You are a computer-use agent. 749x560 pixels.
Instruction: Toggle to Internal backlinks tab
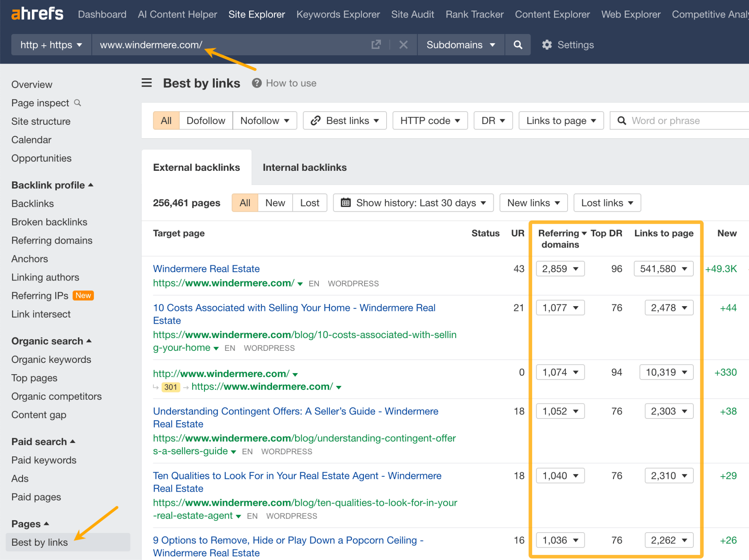coord(305,167)
